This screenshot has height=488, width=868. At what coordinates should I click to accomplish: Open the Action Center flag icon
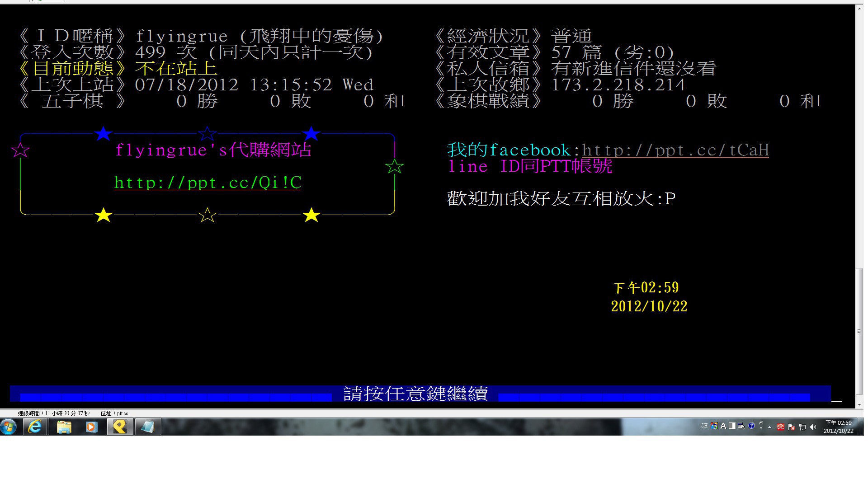pos(792,427)
